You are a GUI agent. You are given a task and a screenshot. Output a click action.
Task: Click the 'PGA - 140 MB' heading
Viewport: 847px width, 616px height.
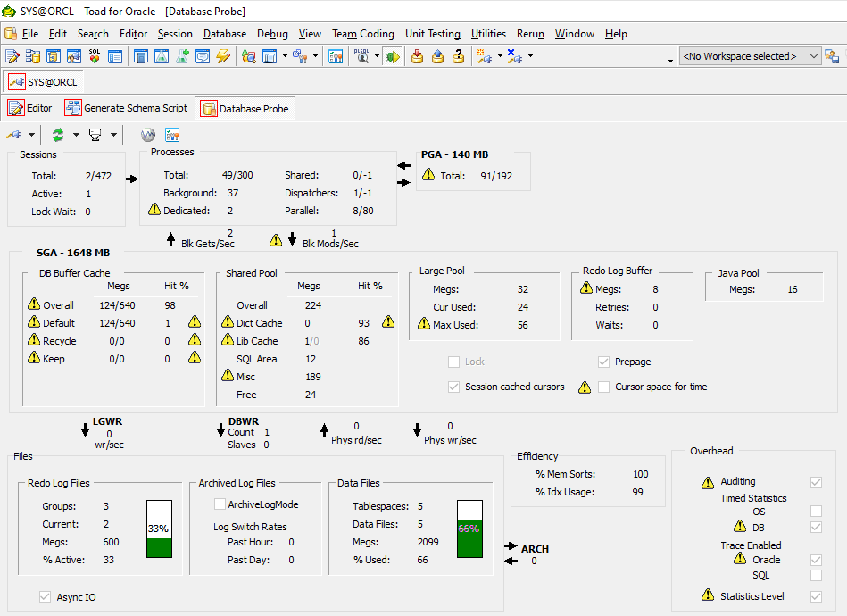click(x=455, y=154)
